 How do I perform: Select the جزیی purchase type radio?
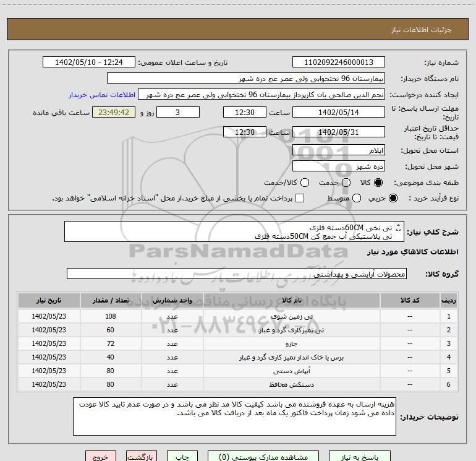(x=393, y=198)
